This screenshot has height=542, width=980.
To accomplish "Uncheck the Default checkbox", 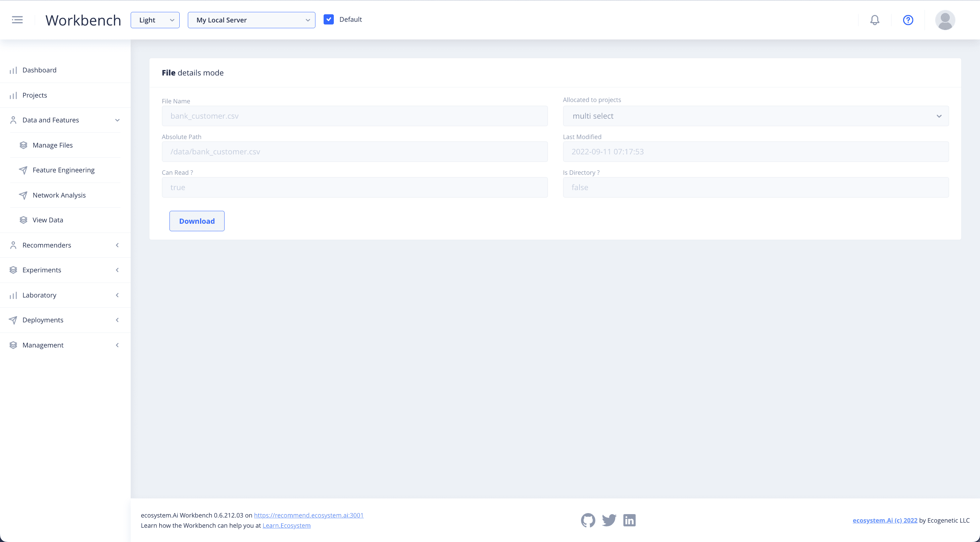I will [x=329, y=19].
